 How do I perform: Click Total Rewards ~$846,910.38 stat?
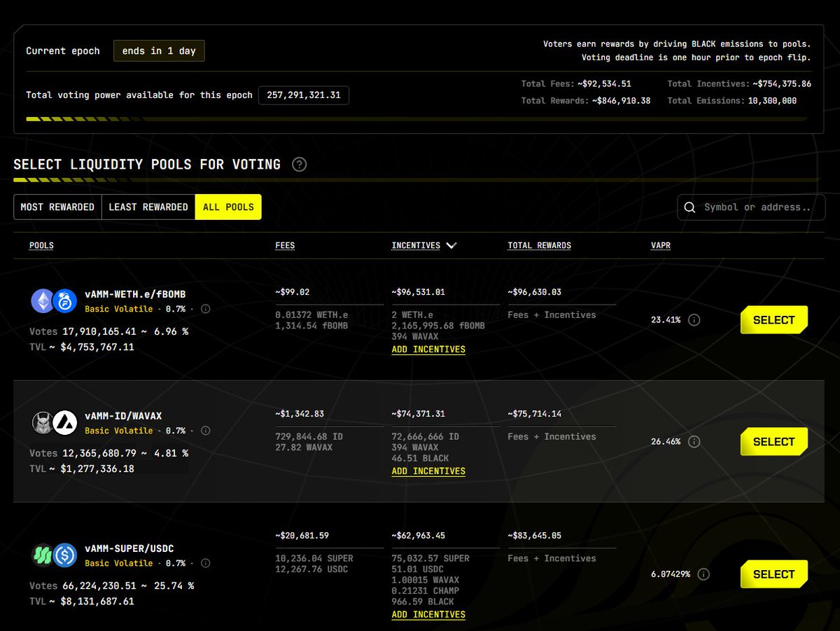pyautogui.click(x=586, y=101)
